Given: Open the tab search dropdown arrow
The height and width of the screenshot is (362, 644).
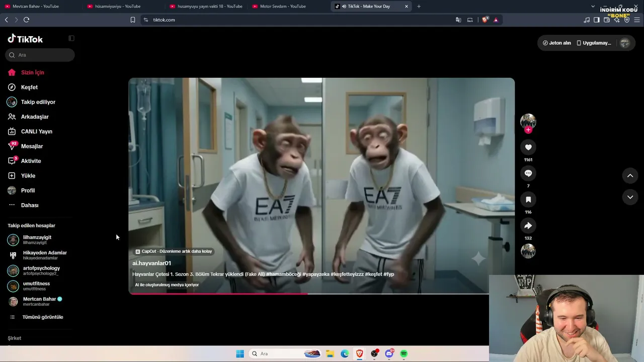Looking at the screenshot, I should (593, 6).
